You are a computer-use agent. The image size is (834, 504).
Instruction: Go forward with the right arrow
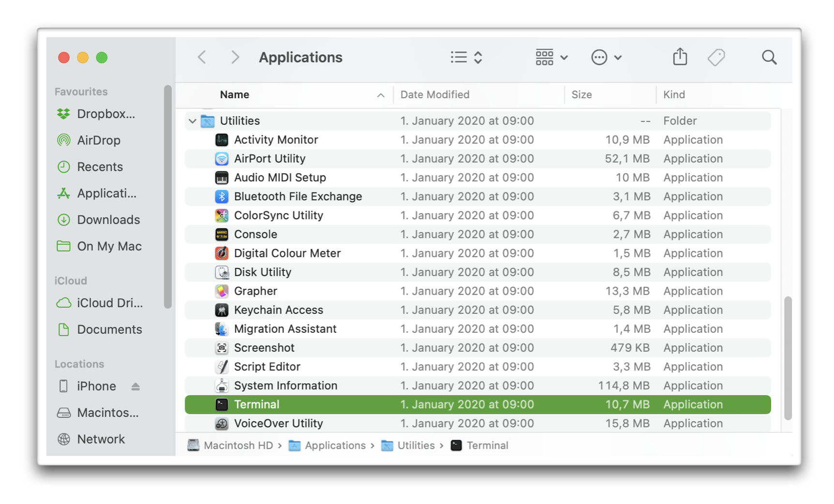(235, 57)
